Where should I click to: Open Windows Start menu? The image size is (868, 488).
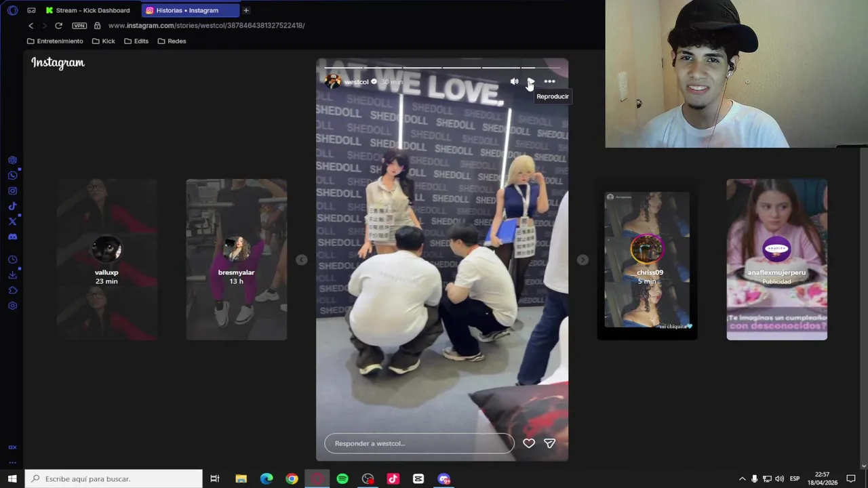click(x=12, y=479)
